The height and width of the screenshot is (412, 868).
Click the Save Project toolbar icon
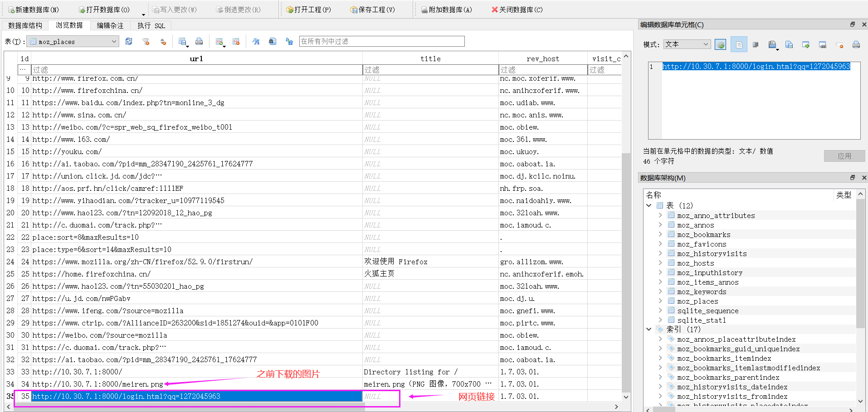354,10
